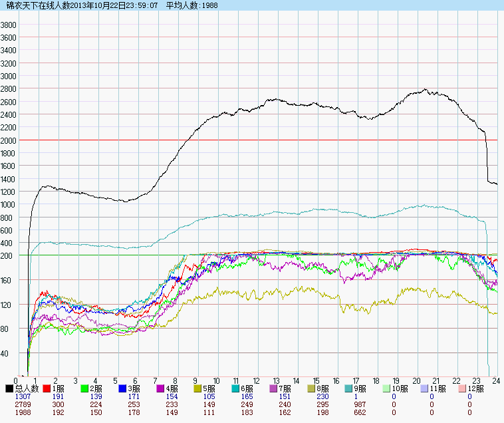Viewport: 504px width, 423px height.
Task: Click the hour 24 x-axis label
Action: click(495, 381)
